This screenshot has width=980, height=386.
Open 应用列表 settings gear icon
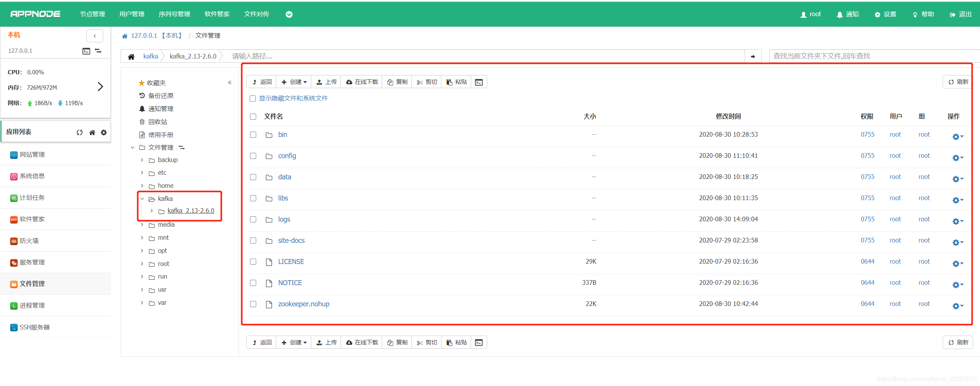click(104, 132)
